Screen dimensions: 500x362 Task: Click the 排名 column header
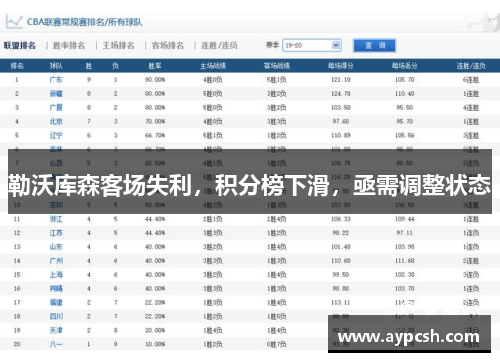(17, 66)
